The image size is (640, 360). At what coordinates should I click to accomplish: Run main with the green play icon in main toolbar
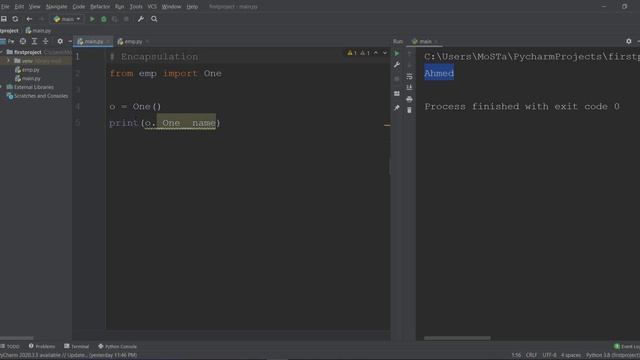pos(92,19)
